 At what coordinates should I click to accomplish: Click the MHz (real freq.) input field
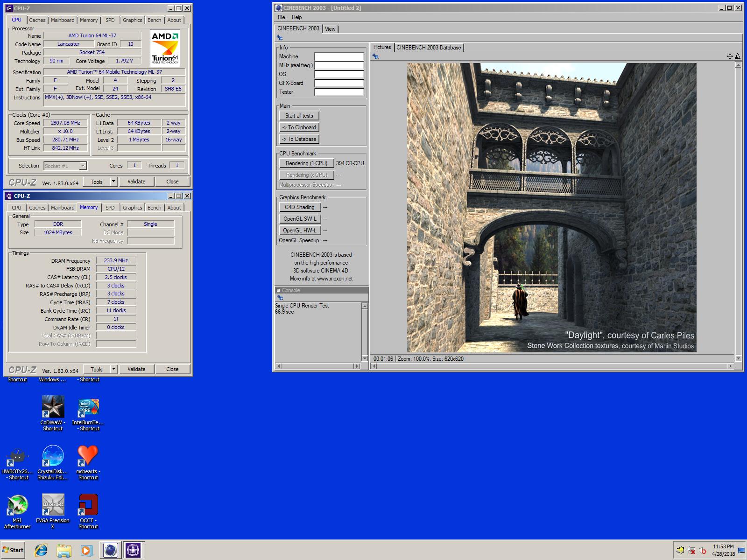339,65
